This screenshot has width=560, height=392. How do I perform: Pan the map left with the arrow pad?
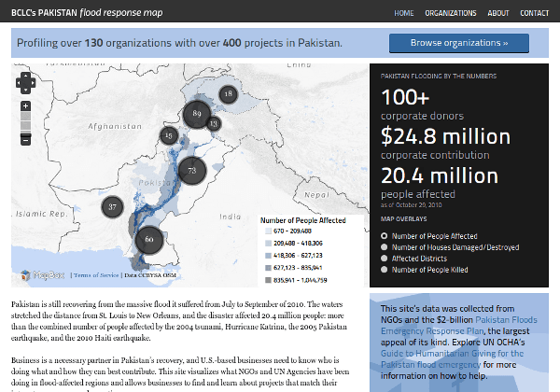pos(19,83)
